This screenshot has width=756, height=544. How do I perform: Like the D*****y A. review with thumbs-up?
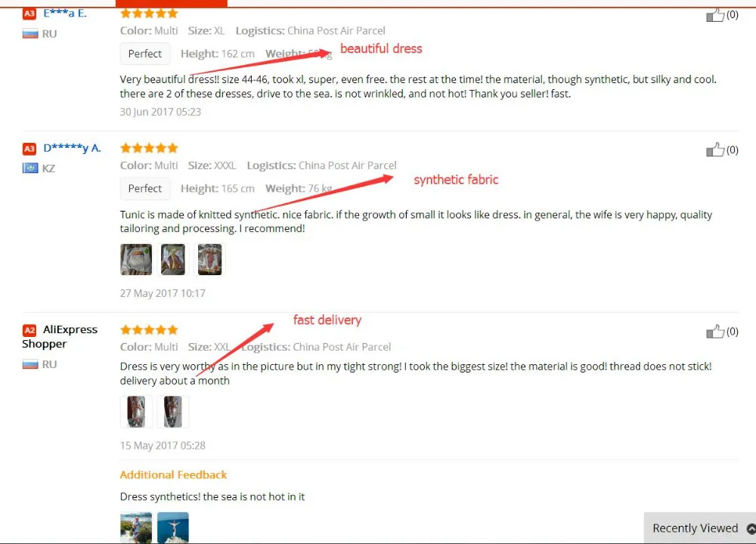[x=715, y=150]
